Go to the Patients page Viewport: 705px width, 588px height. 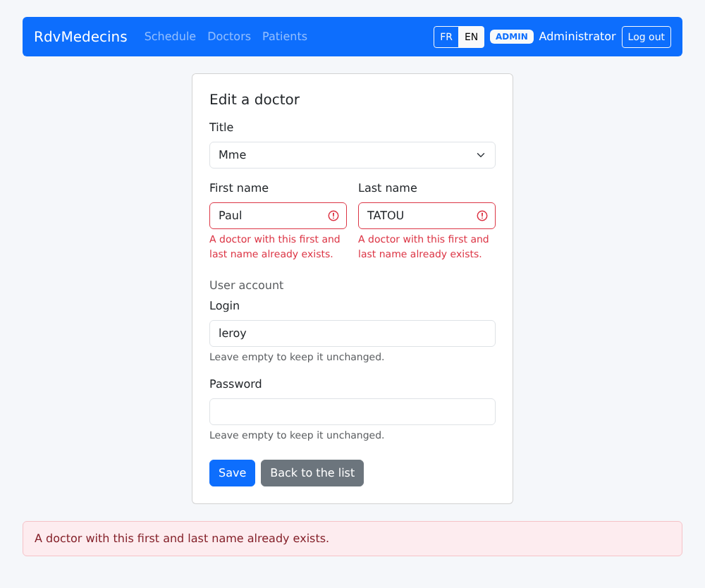tap(285, 37)
